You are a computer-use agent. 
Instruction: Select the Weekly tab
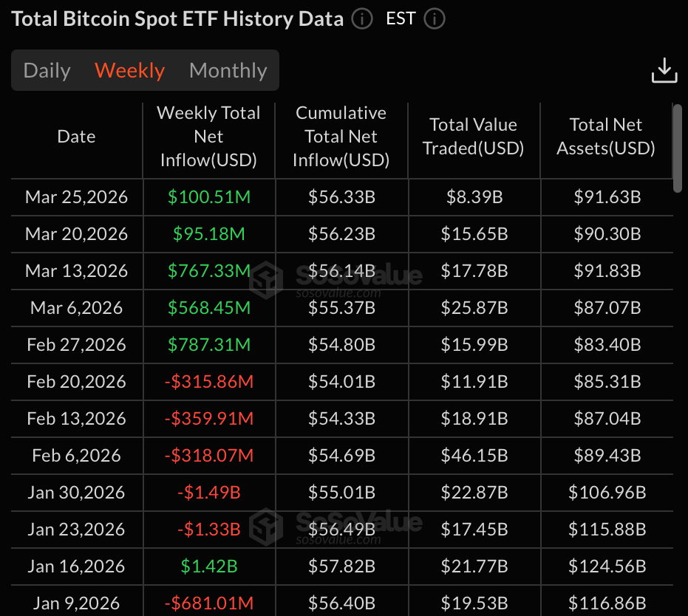coord(129,70)
